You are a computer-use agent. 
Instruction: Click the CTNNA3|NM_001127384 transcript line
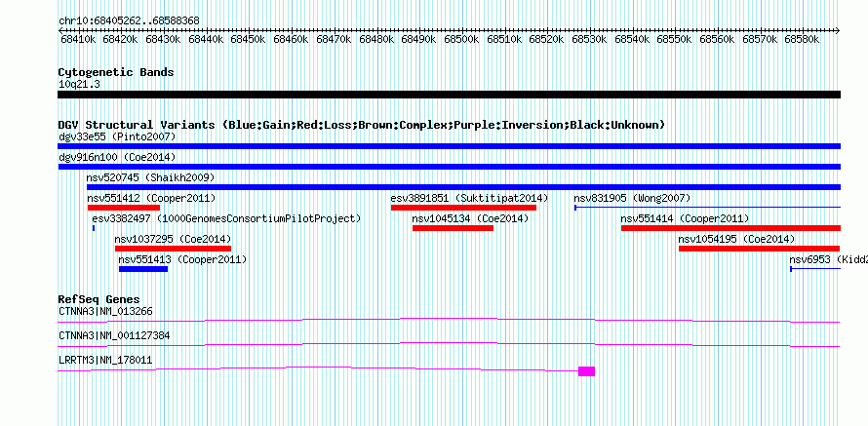pos(449,345)
